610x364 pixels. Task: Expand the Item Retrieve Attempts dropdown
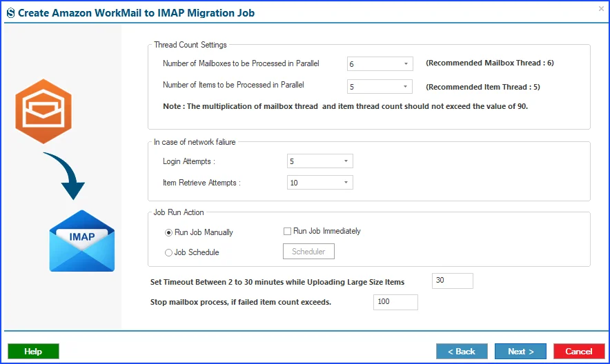click(x=319, y=183)
